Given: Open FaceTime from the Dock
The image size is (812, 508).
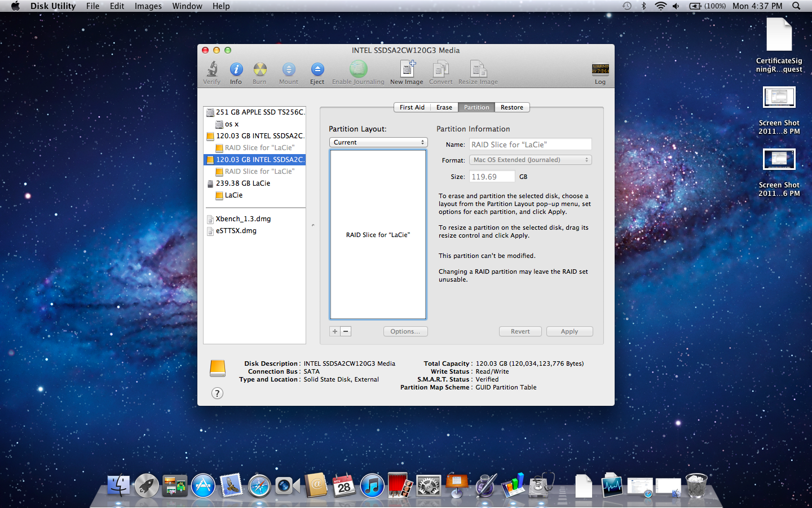Looking at the screenshot, I should pyautogui.click(x=288, y=485).
